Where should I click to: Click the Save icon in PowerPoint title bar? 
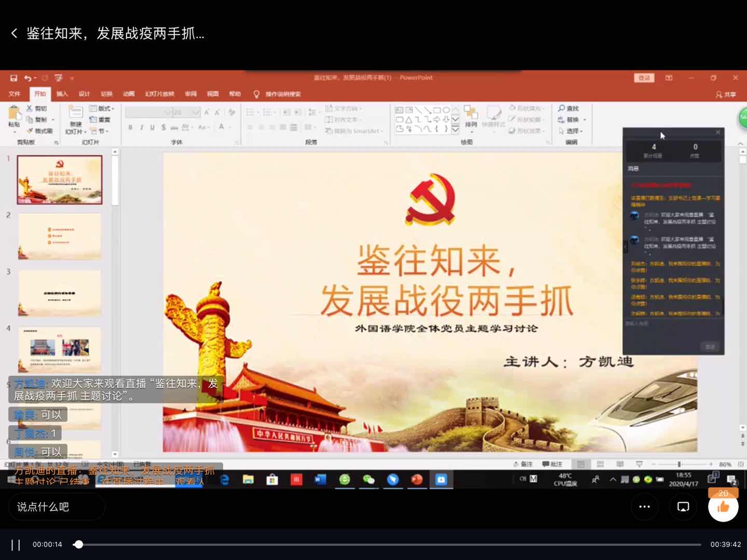(x=14, y=78)
